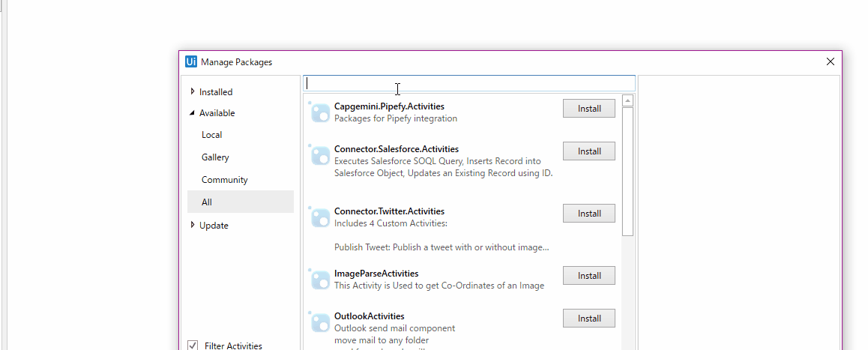
Task: Click 'Includes 4 Custom Activities:' description
Action: (391, 224)
